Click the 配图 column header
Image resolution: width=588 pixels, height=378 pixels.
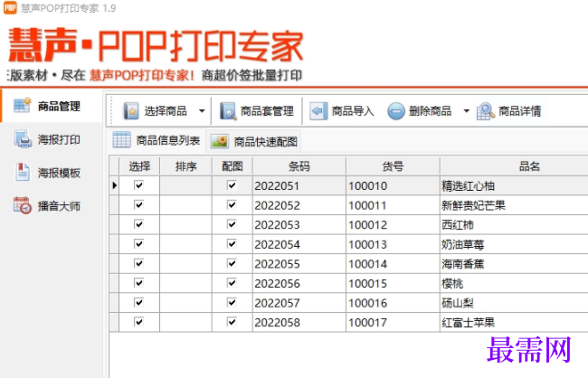232,166
